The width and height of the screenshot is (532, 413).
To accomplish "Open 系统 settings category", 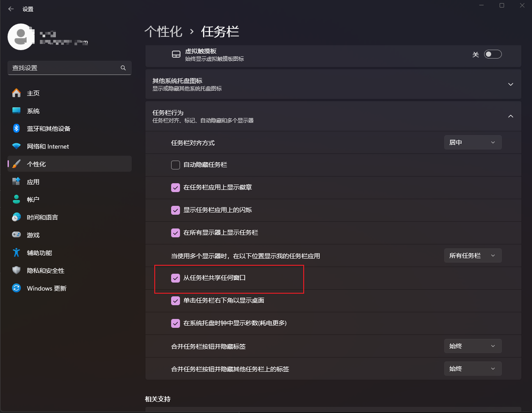I will [x=70, y=111].
